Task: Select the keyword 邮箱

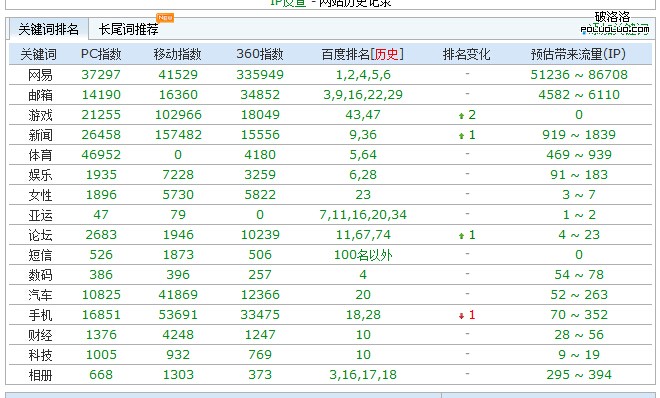Action: [x=40, y=95]
